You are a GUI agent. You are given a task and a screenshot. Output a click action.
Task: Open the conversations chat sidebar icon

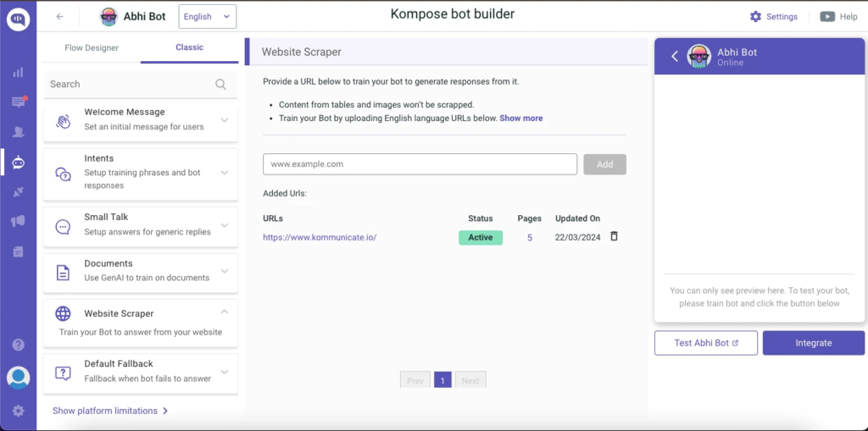tap(19, 102)
